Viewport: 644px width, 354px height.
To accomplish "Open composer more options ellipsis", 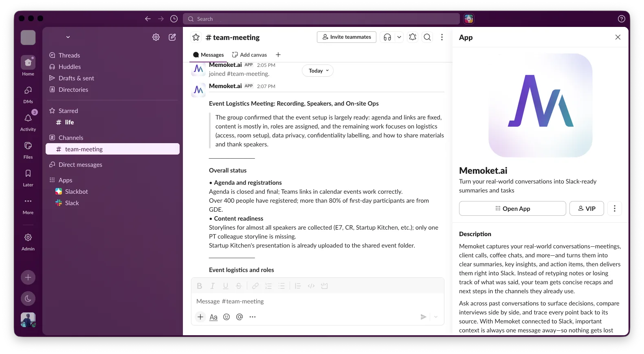I will [253, 317].
